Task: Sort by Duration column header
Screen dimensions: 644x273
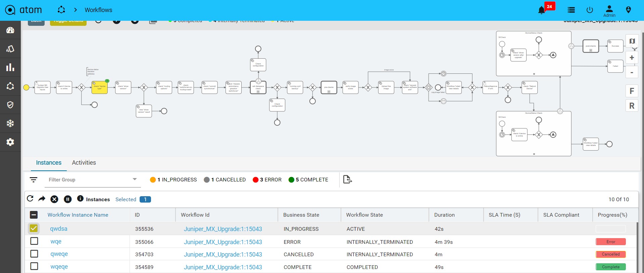Action: [x=444, y=215]
